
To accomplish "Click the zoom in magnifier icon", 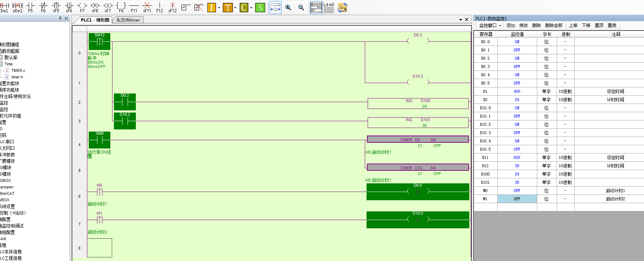I will (x=288, y=8).
